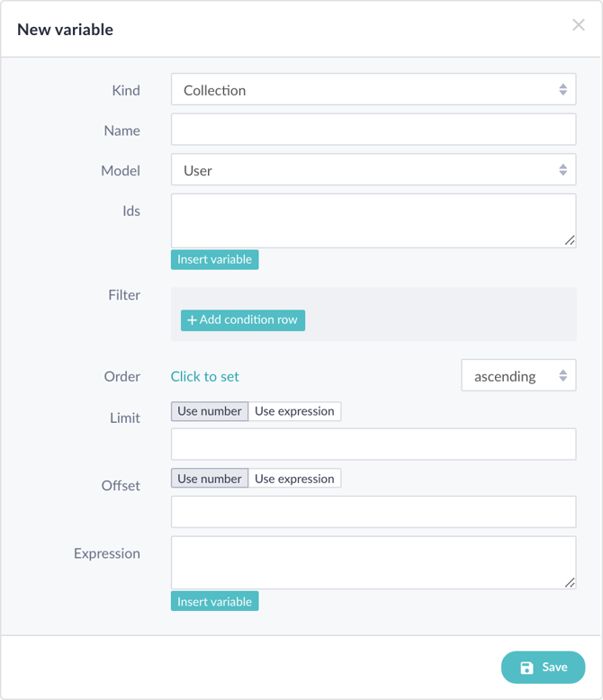Expand the Model dropdown showing User
Viewport: 603px width, 700px height.
(x=373, y=170)
